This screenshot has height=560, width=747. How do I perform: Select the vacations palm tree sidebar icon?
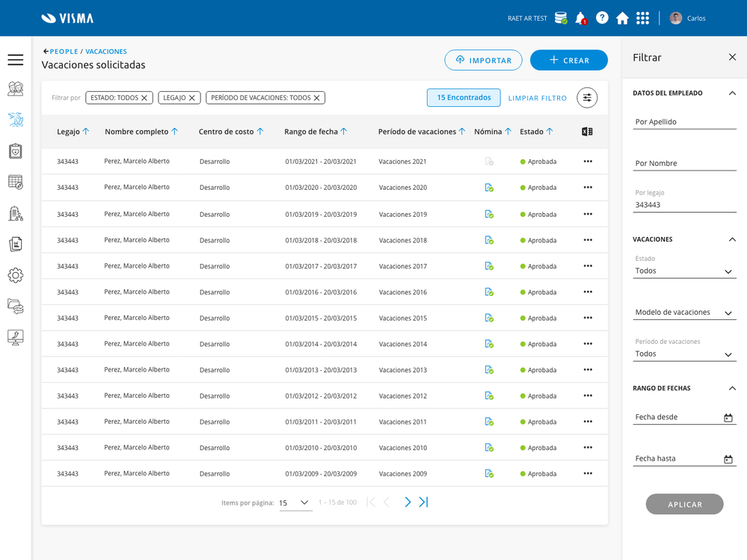coord(15,120)
